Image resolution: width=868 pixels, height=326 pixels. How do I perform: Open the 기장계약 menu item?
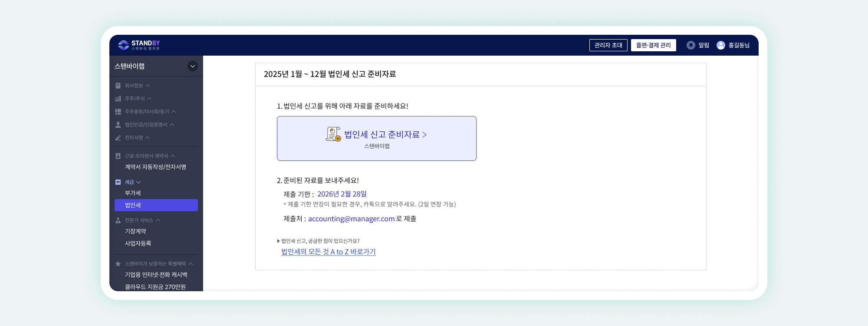pyautogui.click(x=135, y=231)
